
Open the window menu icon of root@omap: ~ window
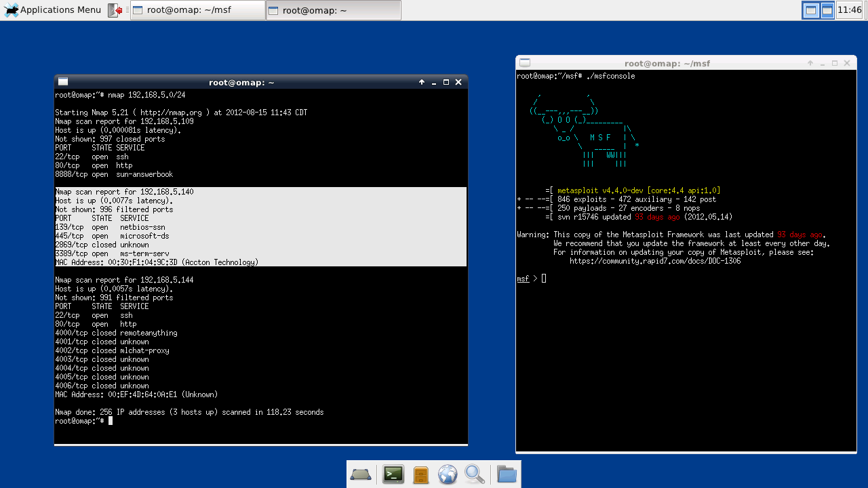[x=62, y=82]
